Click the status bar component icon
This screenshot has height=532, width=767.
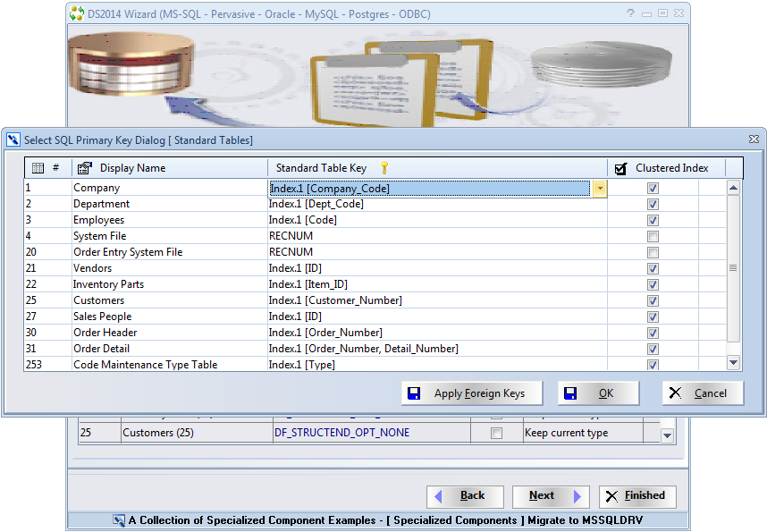[119, 520]
